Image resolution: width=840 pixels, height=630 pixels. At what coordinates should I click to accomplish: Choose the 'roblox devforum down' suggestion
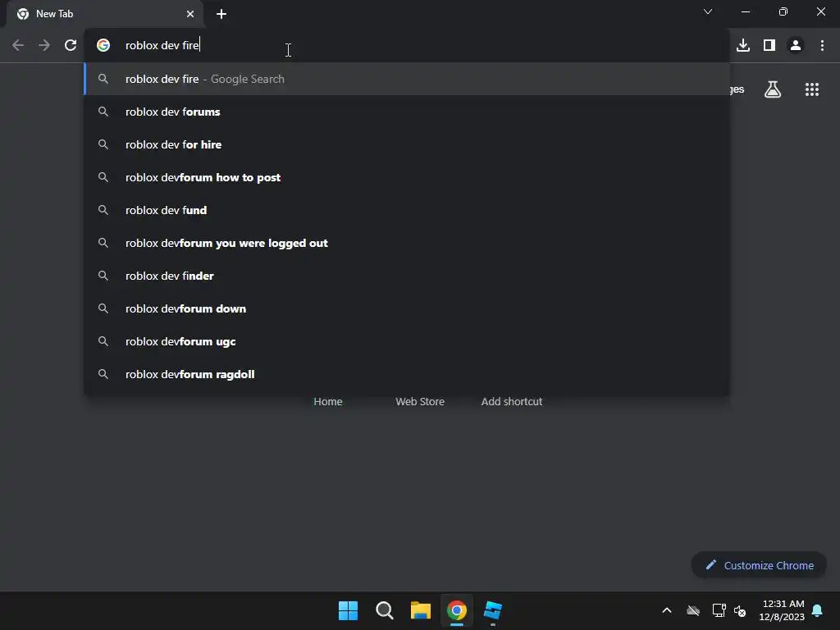[x=407, y=308]
